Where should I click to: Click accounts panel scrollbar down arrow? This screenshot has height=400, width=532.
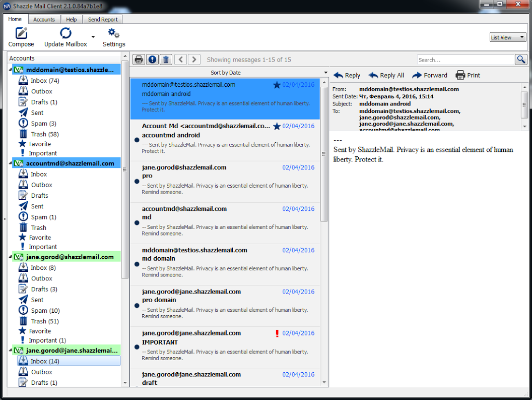125,383
